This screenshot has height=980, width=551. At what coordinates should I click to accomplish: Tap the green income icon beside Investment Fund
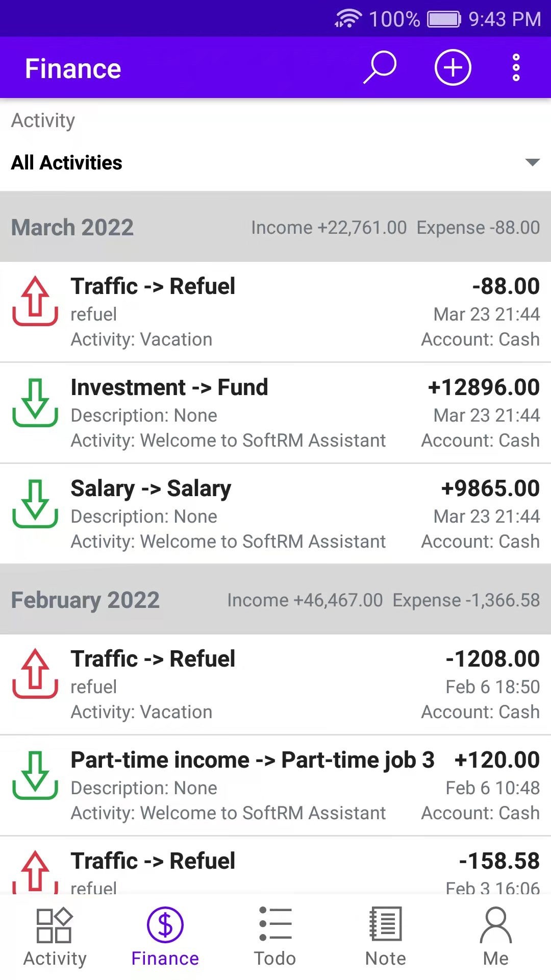35,403
